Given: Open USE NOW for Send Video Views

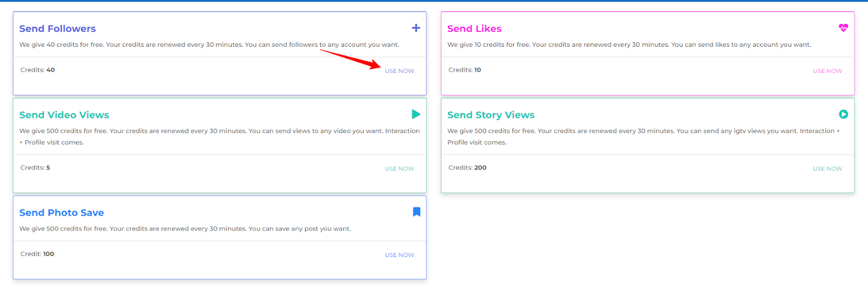Looking at the screenshot, I should 399,169.
